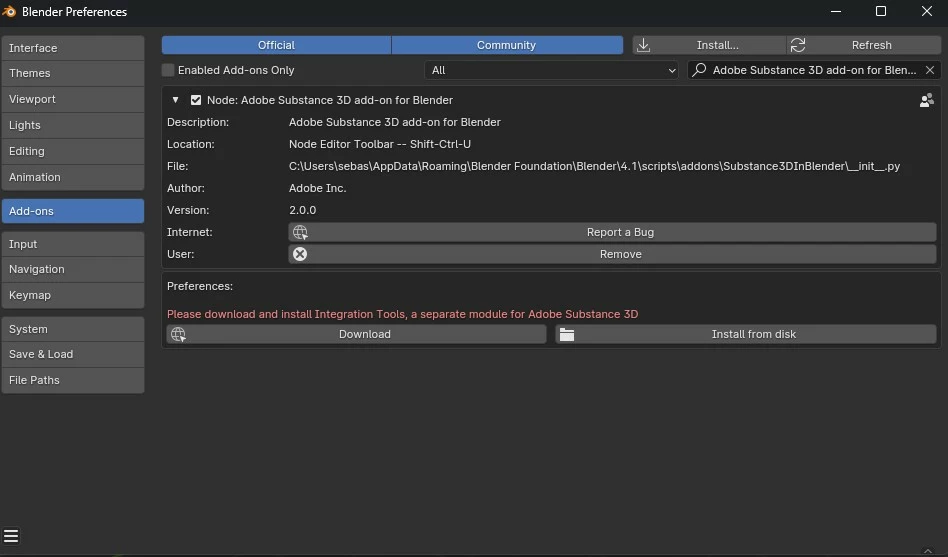Image resolution: width=948 pixels, height=557 pixels.
Task: Click the Remove add-on button
Action: (x=612, y=254)
